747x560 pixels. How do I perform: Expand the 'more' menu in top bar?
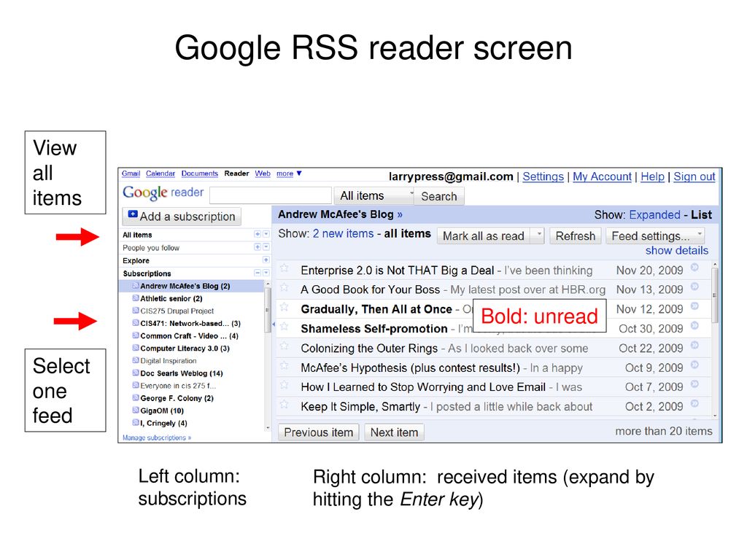[289, 174]
